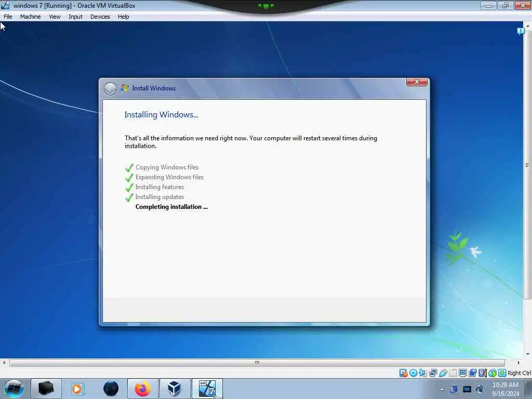This screenshot has height=399, width=532.
Task: Click the display settings status icon
Action: click(462, 373)
